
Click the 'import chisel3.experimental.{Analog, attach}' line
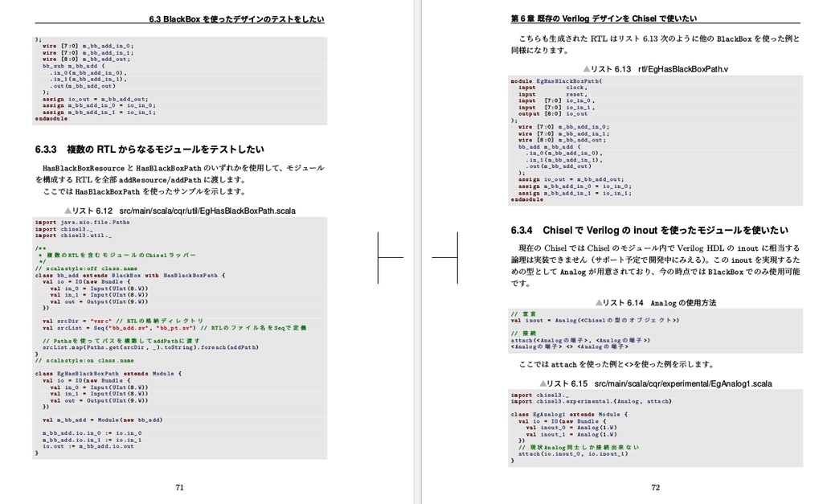click(x=592, y=402)
